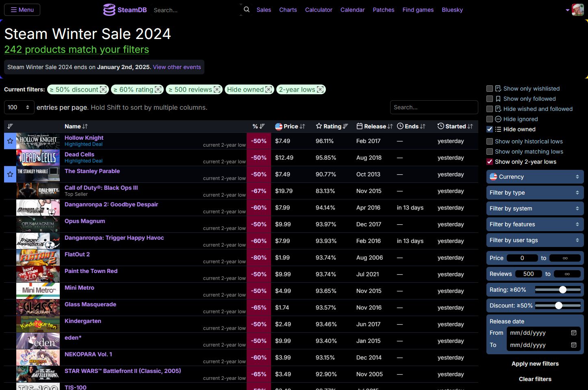Click the sort icon in first table column
This screenshot has height=390, width=588.
(x=10, y=126)
